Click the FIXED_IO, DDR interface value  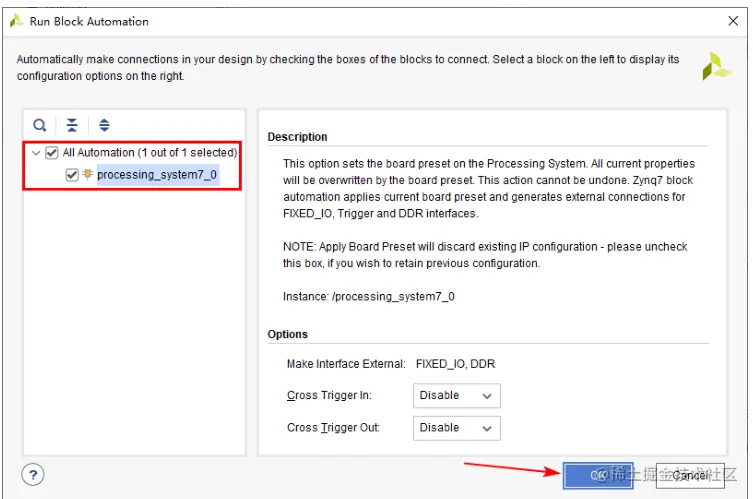pos(455,364)
